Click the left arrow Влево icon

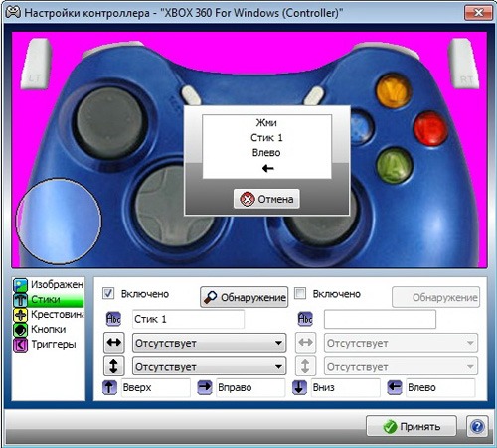[395, 387]
